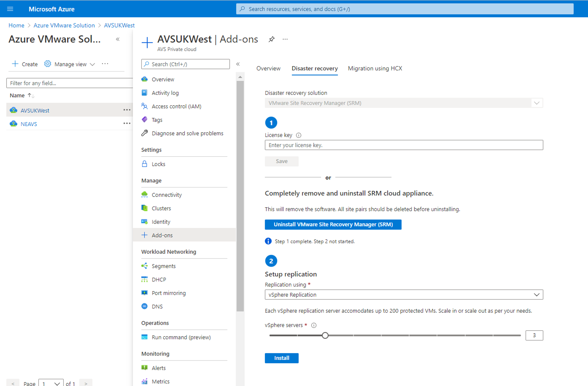588x386 pixels.
Task: Collapse the Azure VMware Solution list panel
Action: click(118, 39)
